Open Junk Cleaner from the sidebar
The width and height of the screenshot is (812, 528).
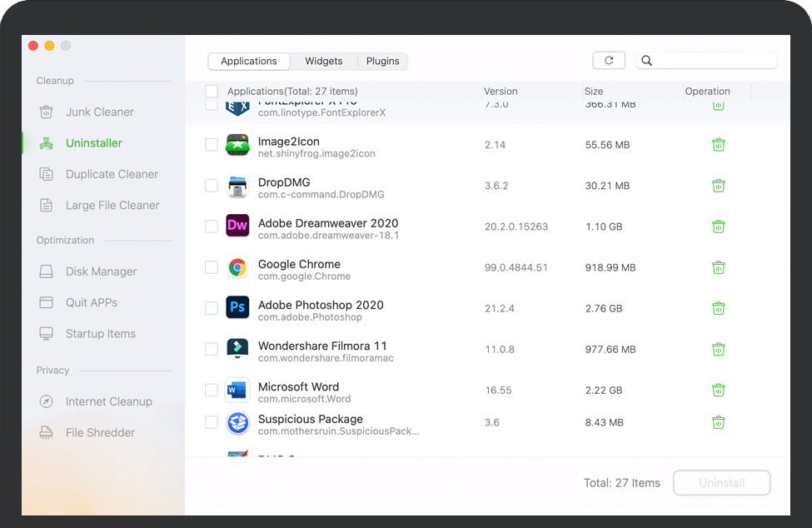click(99, 112)
